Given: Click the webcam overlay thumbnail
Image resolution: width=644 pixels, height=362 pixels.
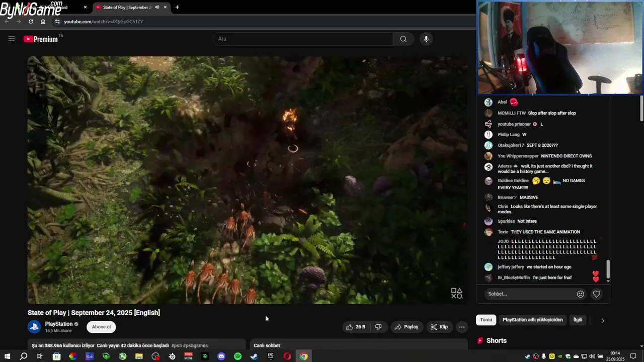Looking at the screenshot, I should tap(560, 47).
